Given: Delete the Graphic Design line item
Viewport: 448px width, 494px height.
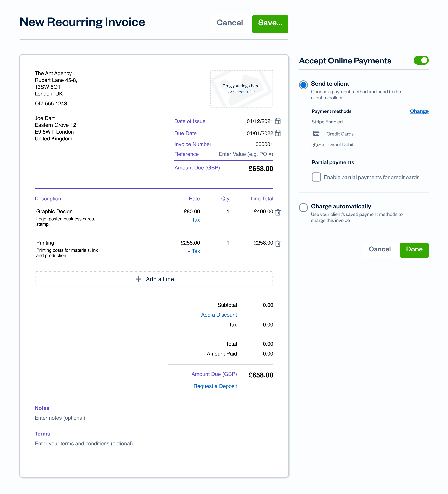Looking at the screenshot, I should click(278, 212).
